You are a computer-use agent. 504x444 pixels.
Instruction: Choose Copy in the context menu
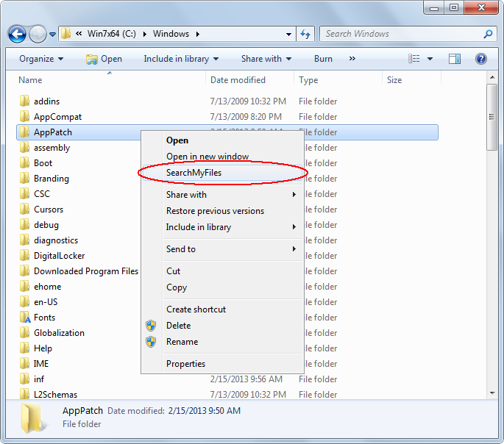pos(222,287)
